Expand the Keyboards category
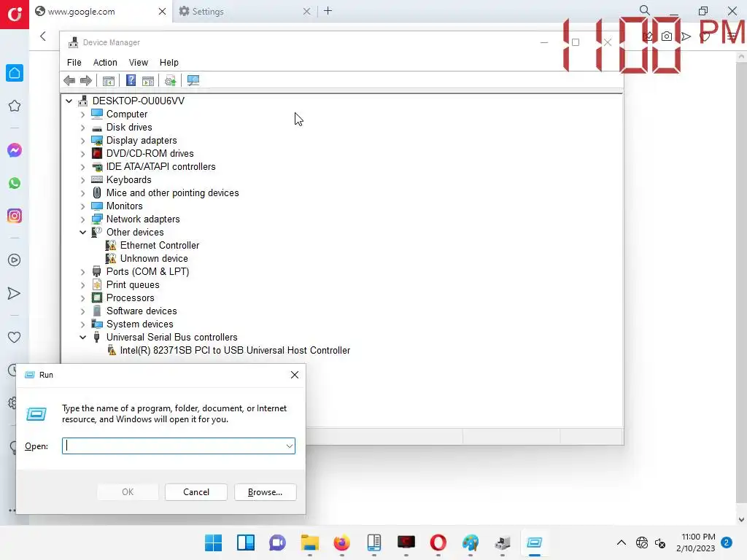 coord(83,180)
